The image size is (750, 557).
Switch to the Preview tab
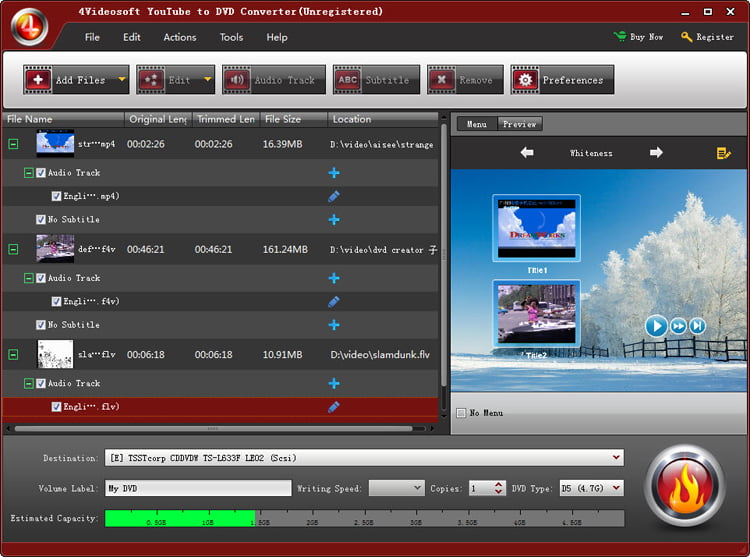519,124
